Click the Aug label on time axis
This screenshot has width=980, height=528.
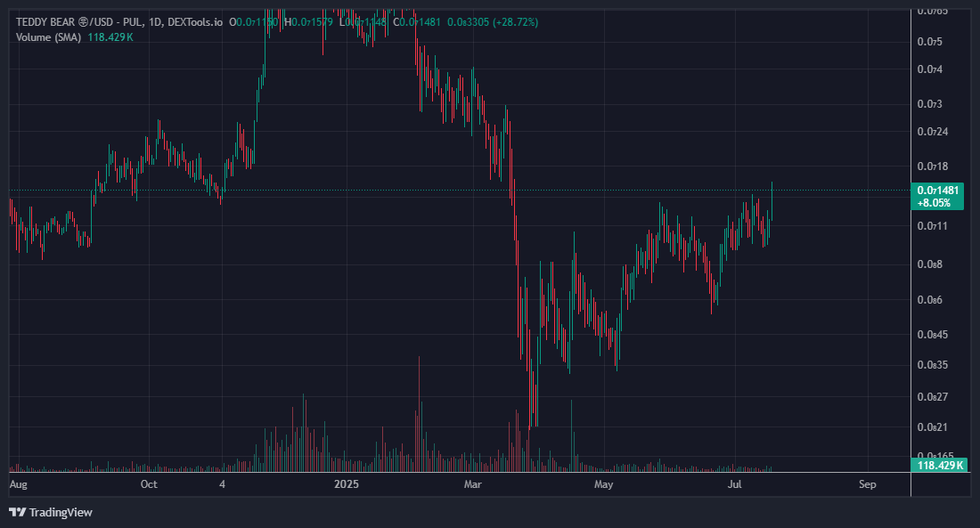click(x=19, y=484)
